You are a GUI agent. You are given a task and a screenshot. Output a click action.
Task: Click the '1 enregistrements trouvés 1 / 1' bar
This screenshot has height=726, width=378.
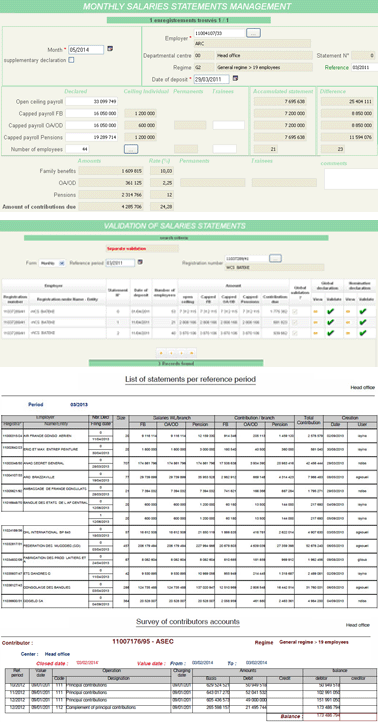click(x=189, y=20)
